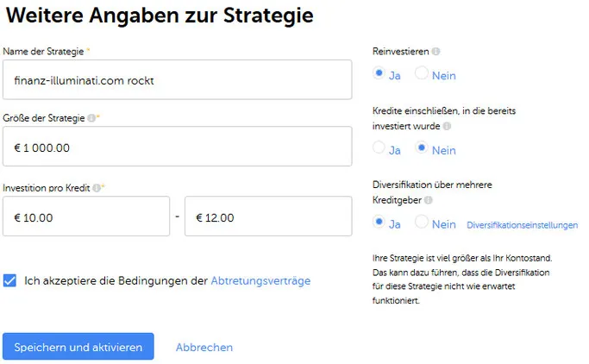Click the info icon next to Investition pro Kredit
This screenshot has height=364, width=589.
pos(97,188)
